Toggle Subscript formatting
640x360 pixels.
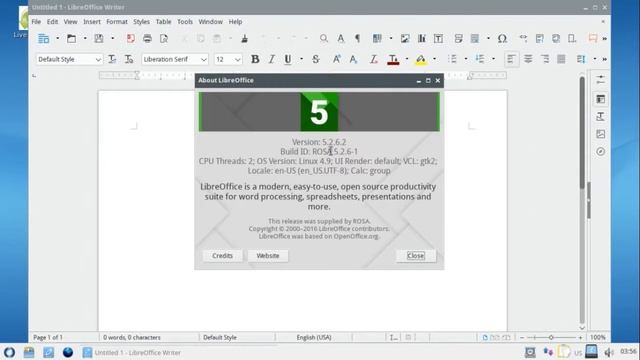point(353,59)
